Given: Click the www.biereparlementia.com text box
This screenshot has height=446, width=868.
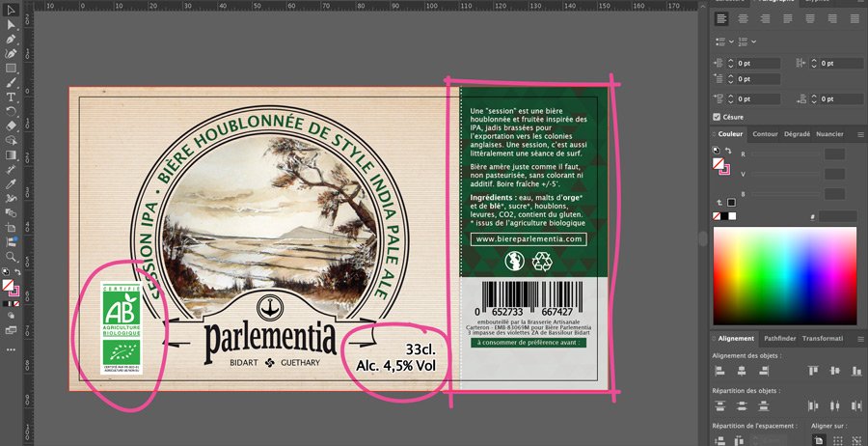Looking at the screenshot, I should click(529, 239).
